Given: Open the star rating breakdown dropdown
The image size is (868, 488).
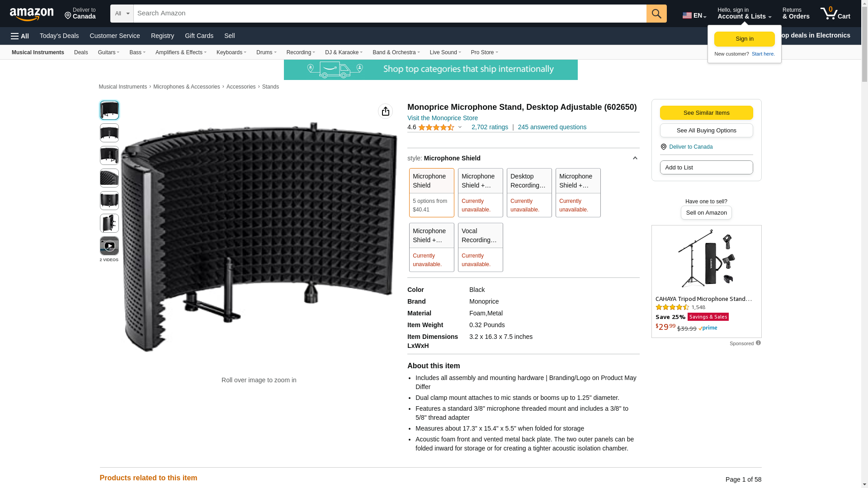Looking at the screenshot, I should point(460,127).
